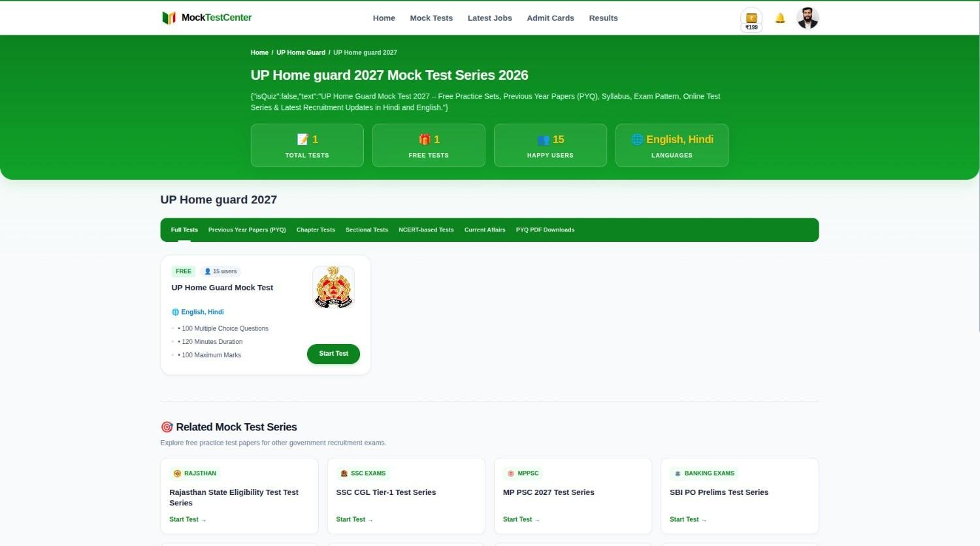This screenshot has width=980, height=546.
Task: Start Test for SSC CGL Tier-1 series
Action: click(354, 519)
